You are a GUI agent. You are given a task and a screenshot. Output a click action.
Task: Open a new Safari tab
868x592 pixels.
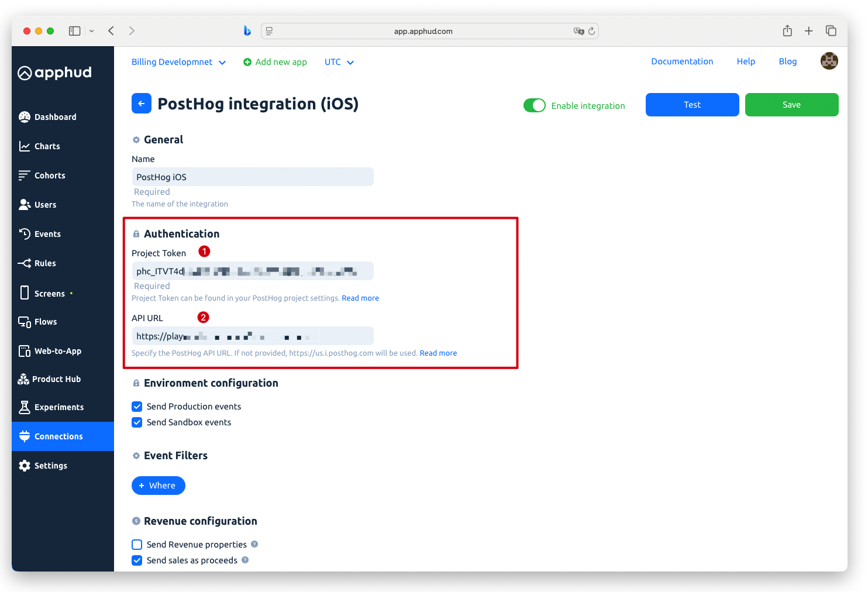tap(809, 31)
